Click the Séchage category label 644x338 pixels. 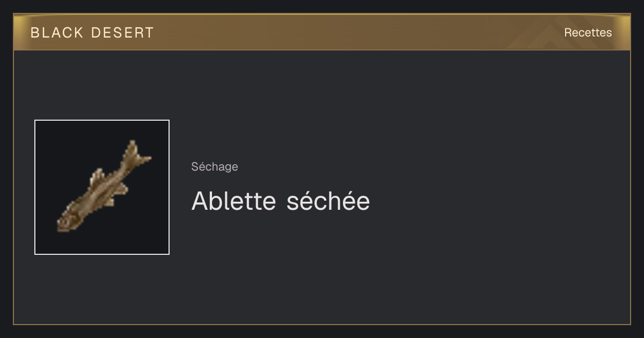tap(215, 167)
